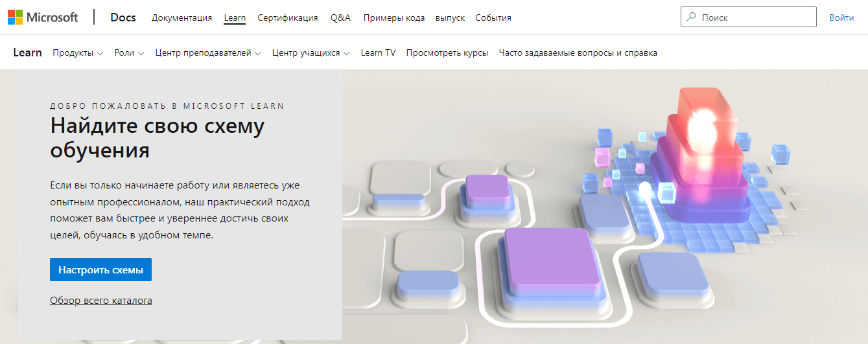Click the search magnifier icon
This screenshot has height=344, width=868.
(692, 17)
